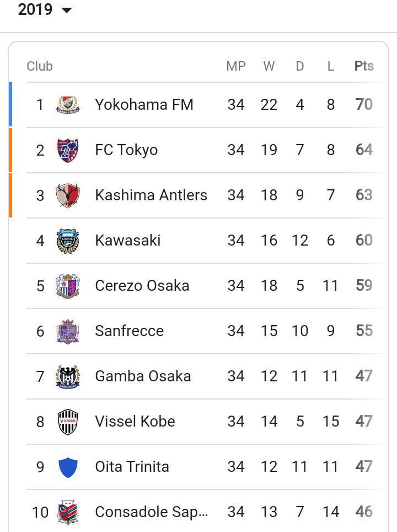The image size is (397, 532).
Task: Click the Oita Trinita blue shield icon
Action: tap(68, 467)
